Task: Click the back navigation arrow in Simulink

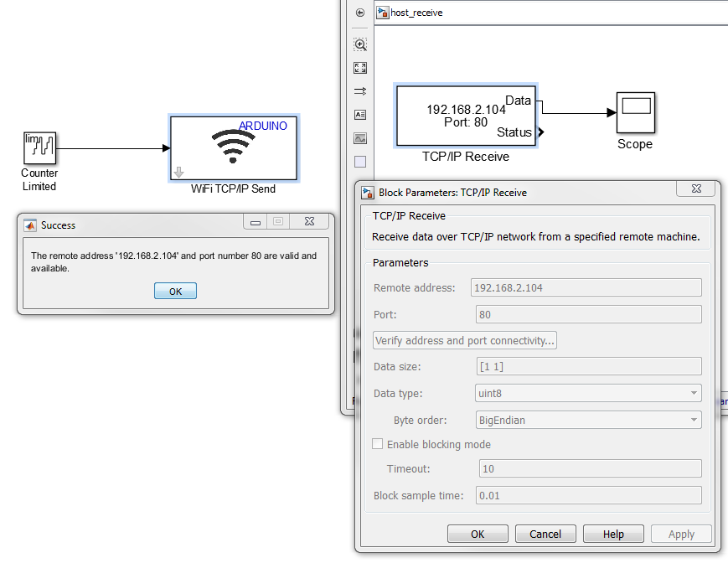Action: [x=360, y=13]
